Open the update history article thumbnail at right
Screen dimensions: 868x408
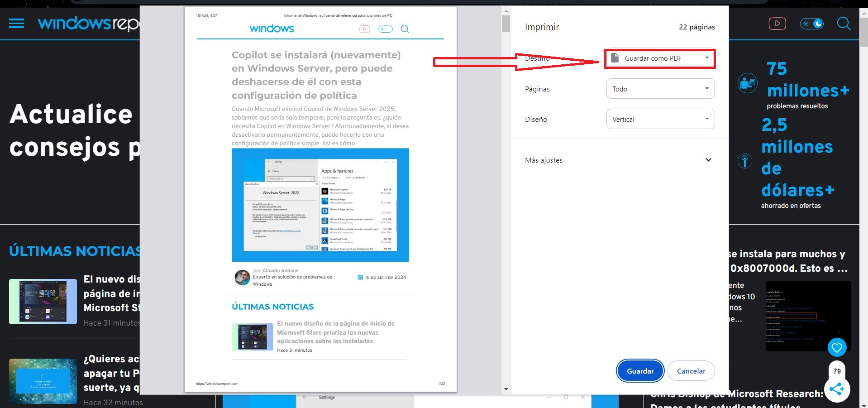pos(808,316)
